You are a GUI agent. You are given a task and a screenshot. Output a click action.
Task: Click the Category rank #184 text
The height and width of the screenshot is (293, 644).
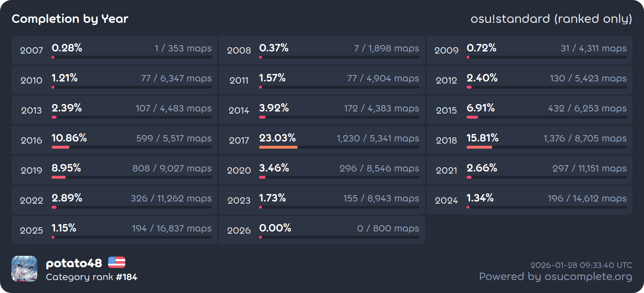92,277
